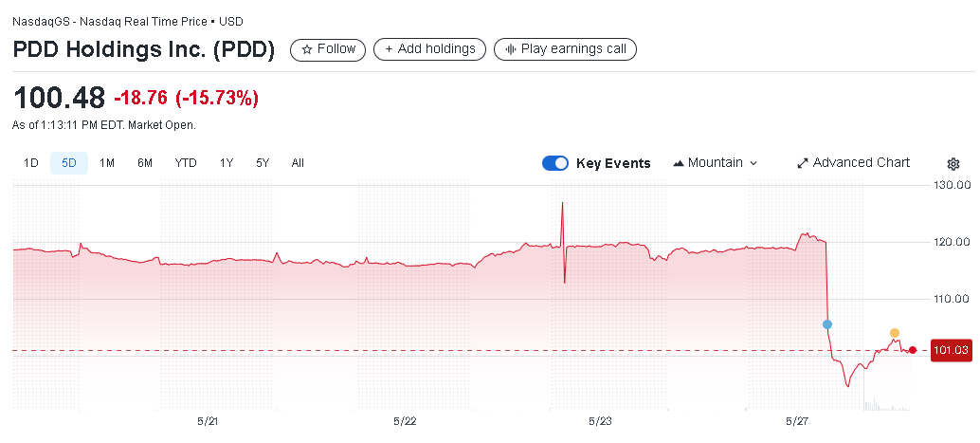Select the 1D time range
Image resolution: width=980 pixels, height=443 pixels.
coord(31,163)
